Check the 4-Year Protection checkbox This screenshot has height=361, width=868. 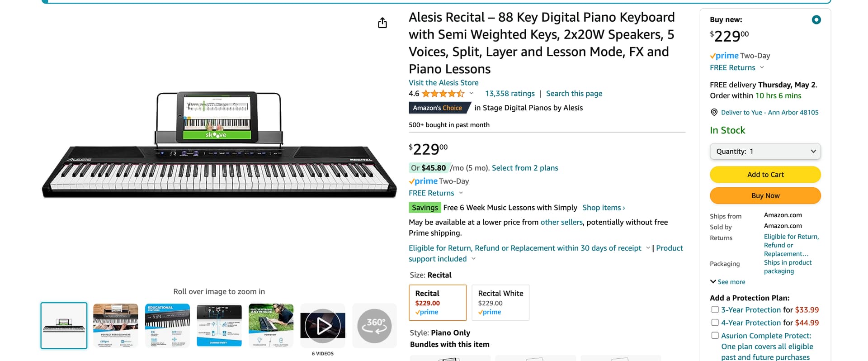[x=715, y=323]
